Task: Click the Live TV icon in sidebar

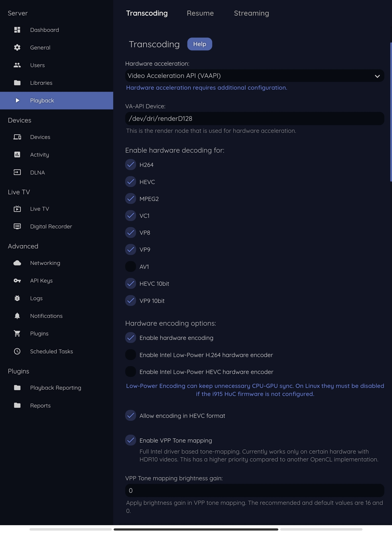Action: point(17,209)
